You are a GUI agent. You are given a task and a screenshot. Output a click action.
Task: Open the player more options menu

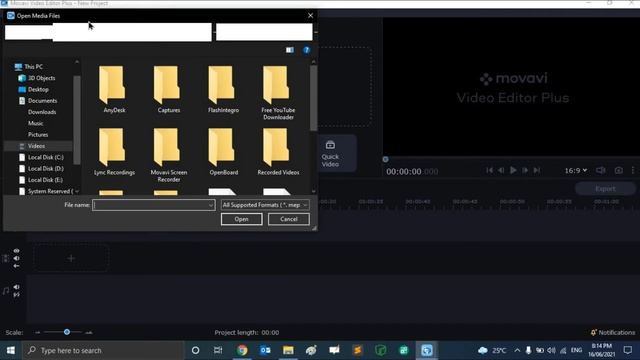[633, 170]
